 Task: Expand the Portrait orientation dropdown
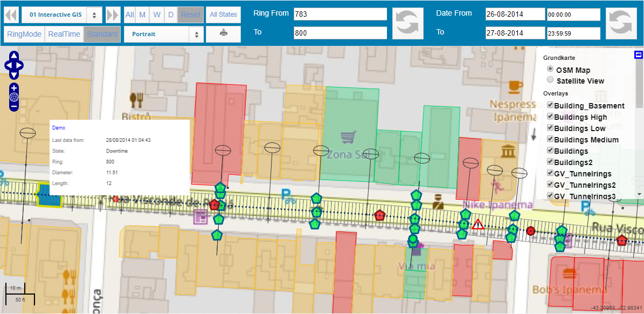pyautogui.click(x=163, y=34)
